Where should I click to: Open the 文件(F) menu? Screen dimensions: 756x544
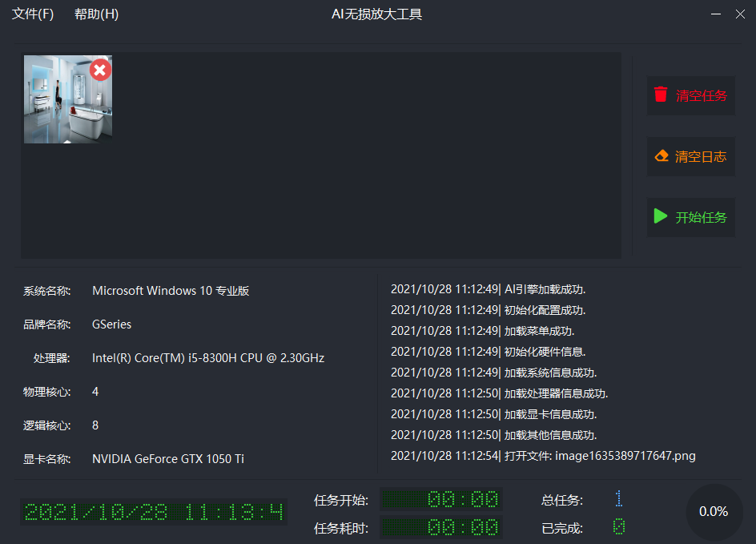[33, 14]
